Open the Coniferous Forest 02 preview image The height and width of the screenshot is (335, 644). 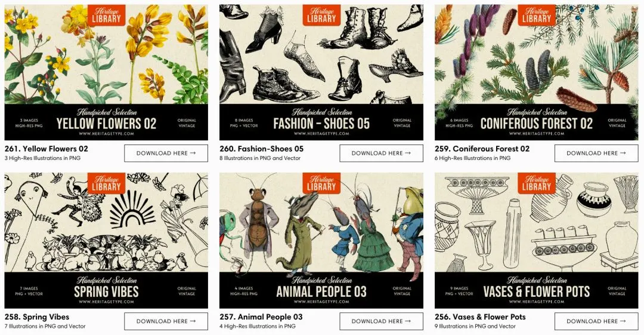point(537,72)
